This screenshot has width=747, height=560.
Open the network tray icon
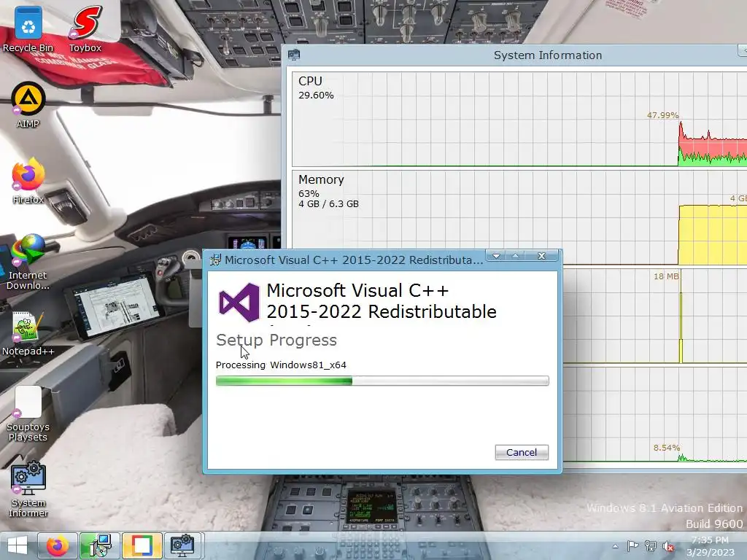click(x=650, y=546)
